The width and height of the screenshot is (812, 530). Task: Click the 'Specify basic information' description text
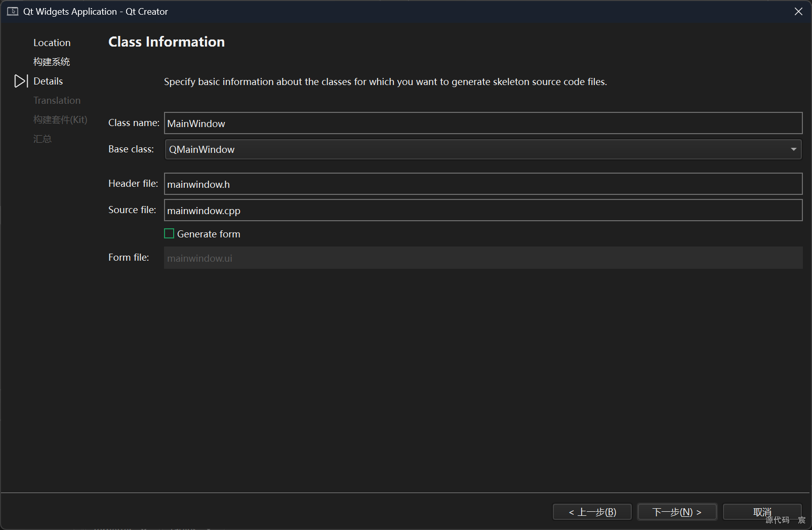[385, 81]
